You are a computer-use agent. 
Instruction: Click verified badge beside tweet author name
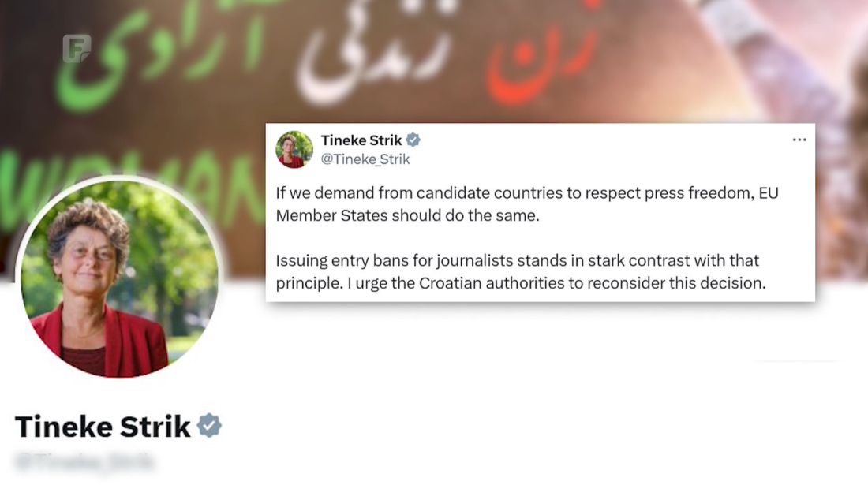coord(413,140)
